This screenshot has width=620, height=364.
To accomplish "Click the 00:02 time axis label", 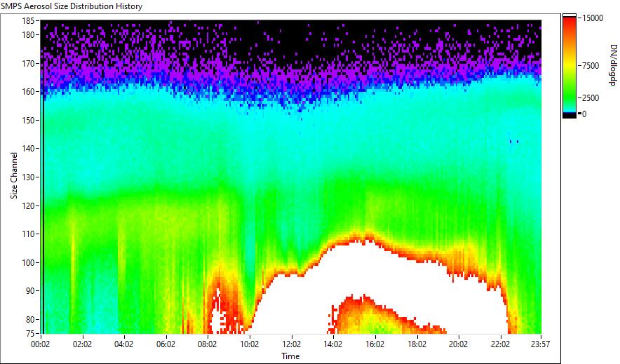I will coord(41,344).
